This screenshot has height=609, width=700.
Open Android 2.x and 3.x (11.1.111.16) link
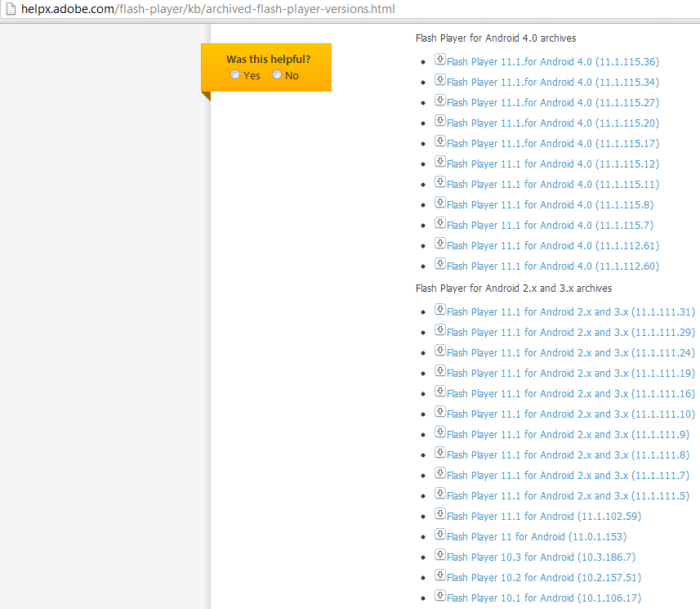[571, 394]
